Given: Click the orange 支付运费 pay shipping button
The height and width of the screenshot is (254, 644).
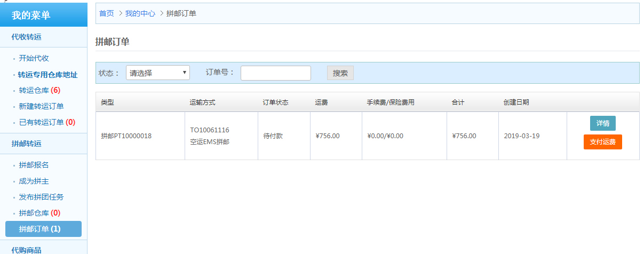Looking at the screenshot, I should [x=602, y=142].
